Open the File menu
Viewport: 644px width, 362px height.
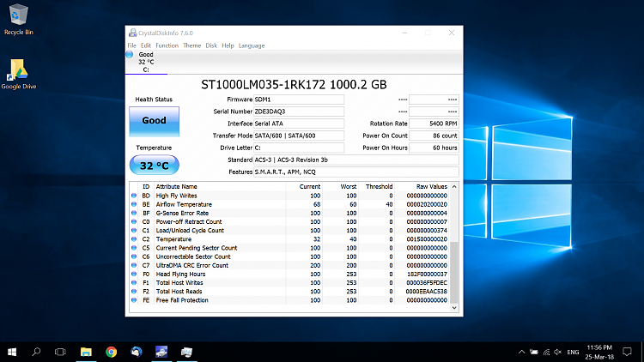132,45
